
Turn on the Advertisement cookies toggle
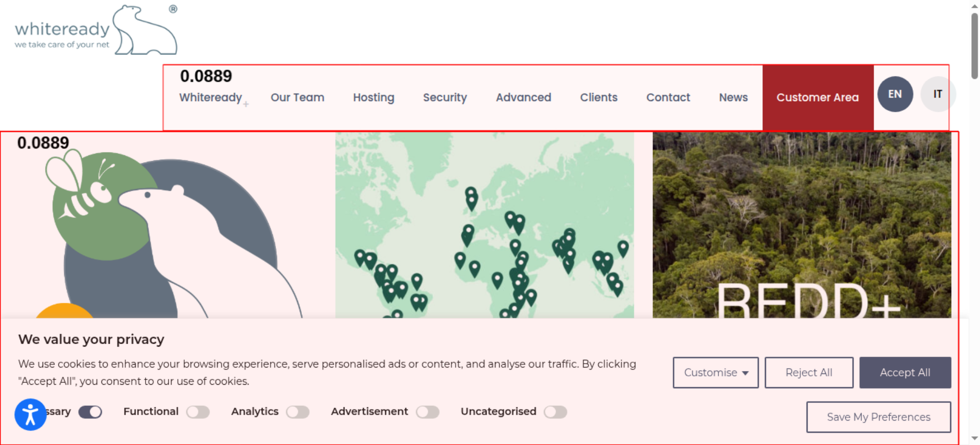[428, 412]
